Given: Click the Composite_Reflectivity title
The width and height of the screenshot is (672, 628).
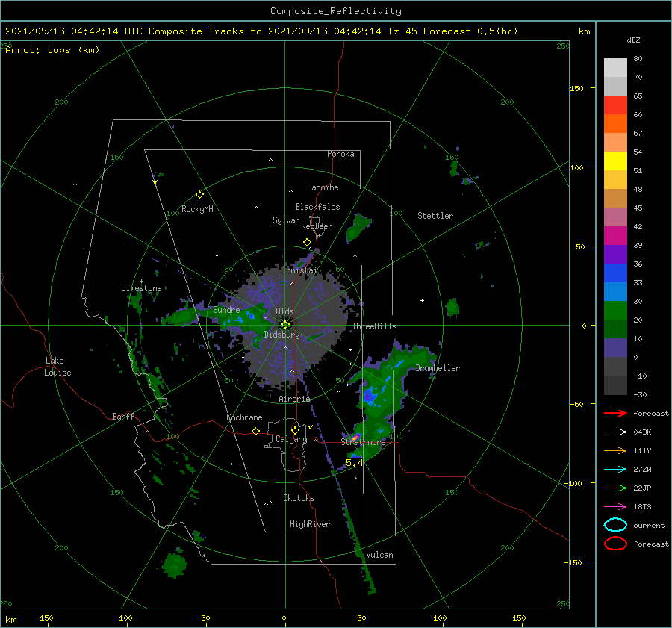Looking at the screenshot, I should pyautogui.click(x=336, y=11).
